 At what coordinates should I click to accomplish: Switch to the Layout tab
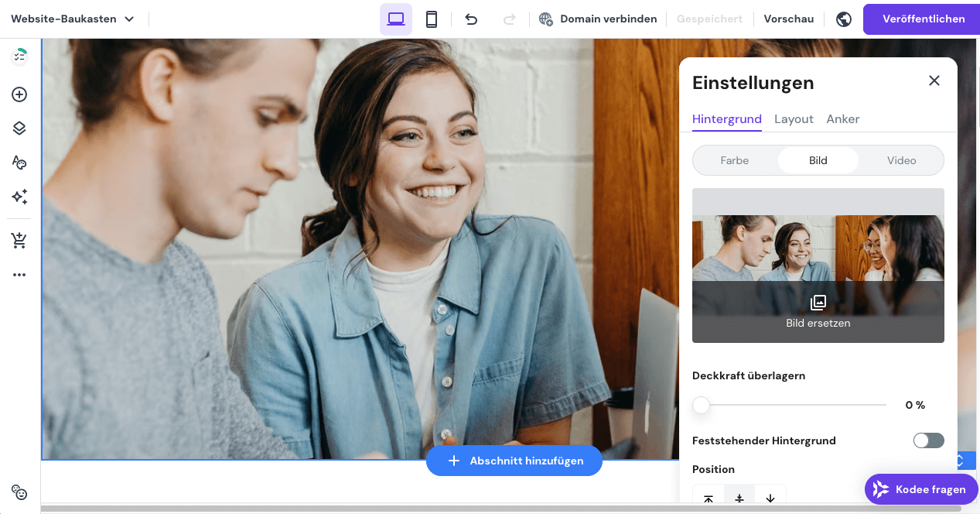[794, 118]
